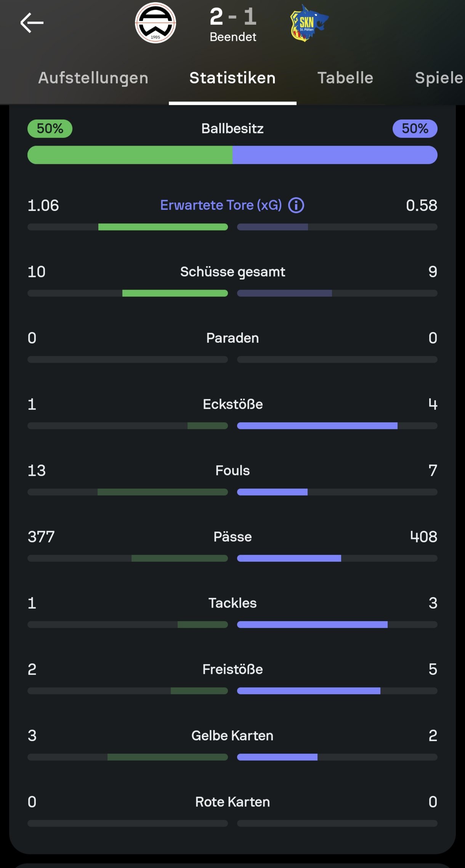The width and height of the screenshot is (465, 868).
Task: Open the Tabelle tab
Action: point(345,78)
